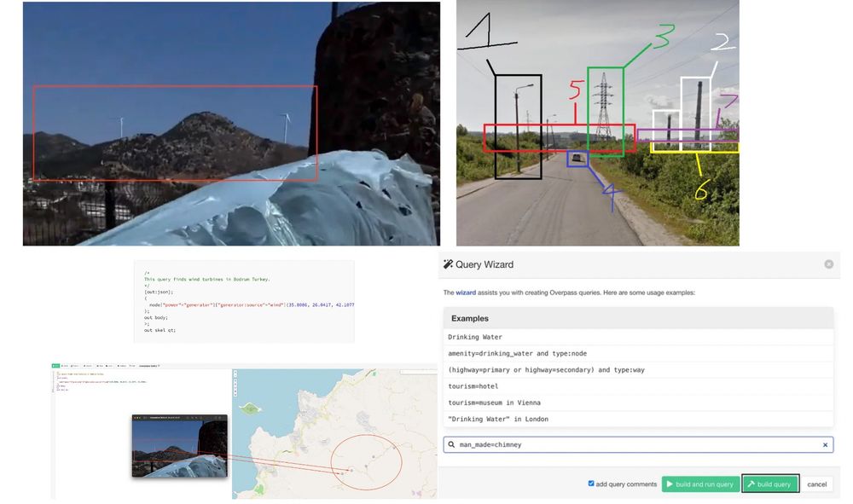
Task: Click the '[out:json];' line in code snippet
Action: (x=159, y=292)
